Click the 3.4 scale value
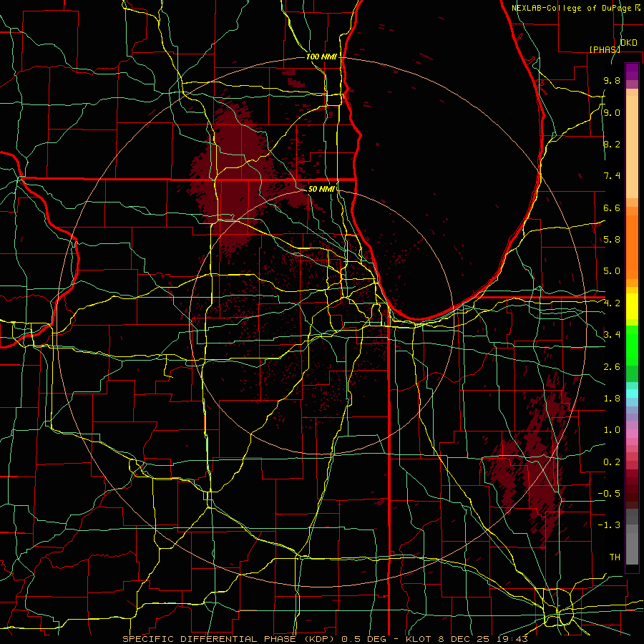Screen dimensions: 644x644 612,335
